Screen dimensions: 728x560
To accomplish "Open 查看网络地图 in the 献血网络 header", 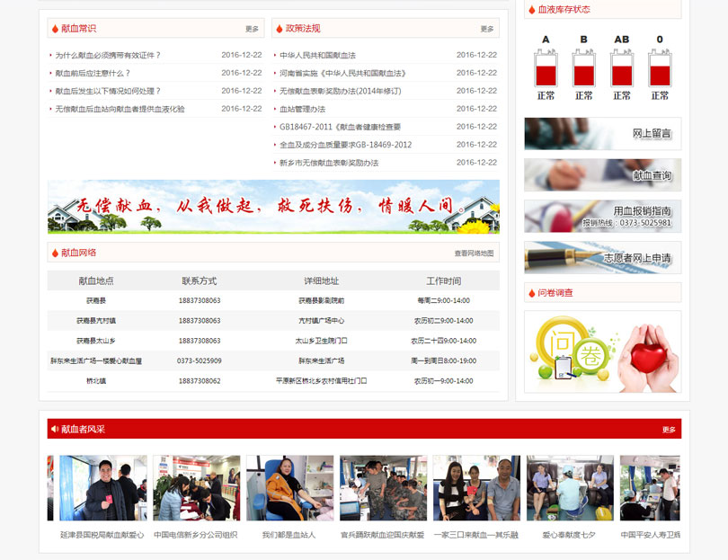I will [x=474, y=253].
